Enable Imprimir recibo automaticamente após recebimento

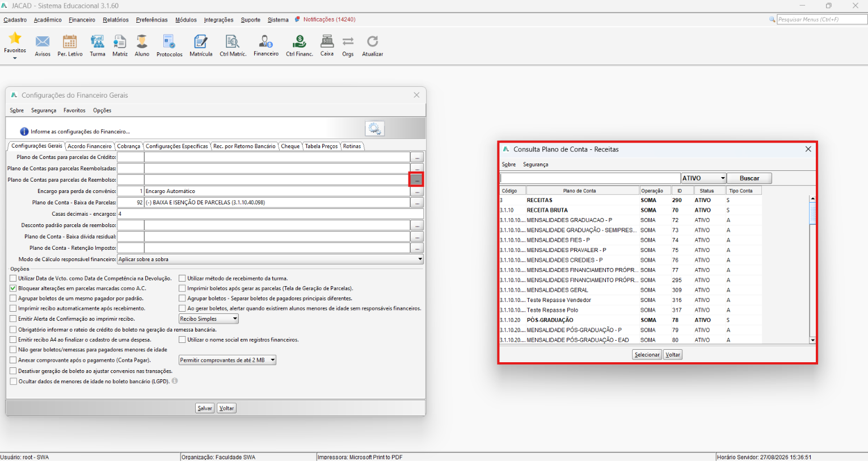(13, 308)
